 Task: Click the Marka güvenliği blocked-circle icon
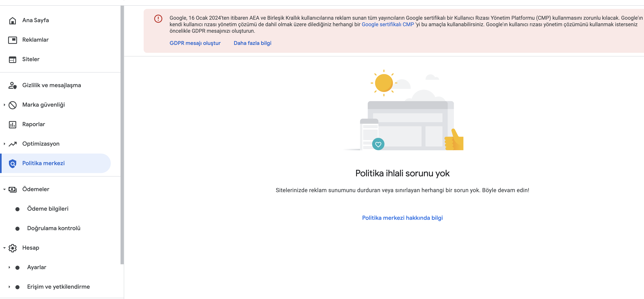click(x=13, y=105)
